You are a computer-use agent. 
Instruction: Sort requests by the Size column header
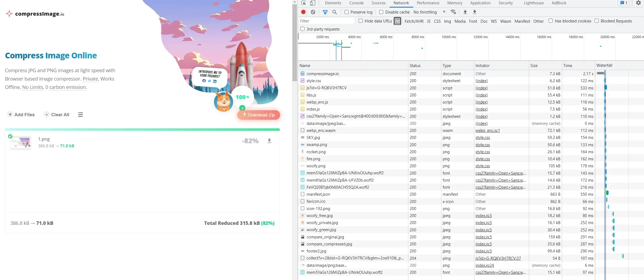(534, 65)
